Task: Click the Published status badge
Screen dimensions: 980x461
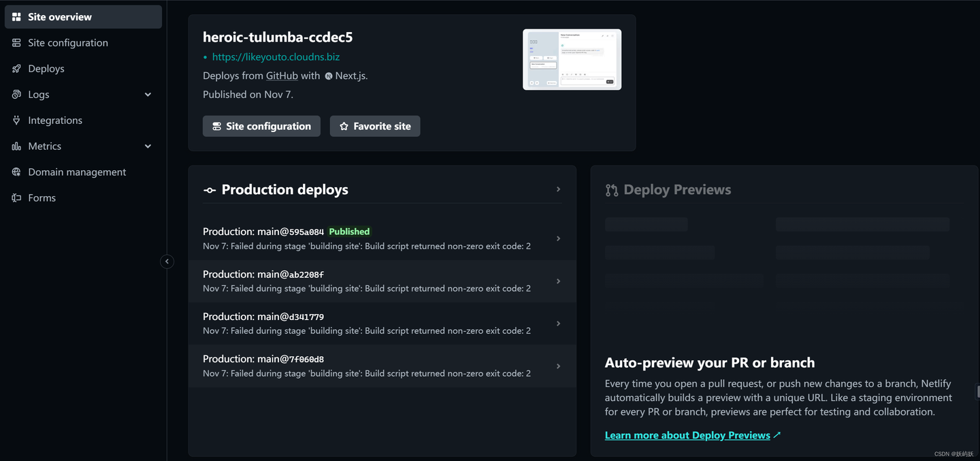Action: [349, 232]
